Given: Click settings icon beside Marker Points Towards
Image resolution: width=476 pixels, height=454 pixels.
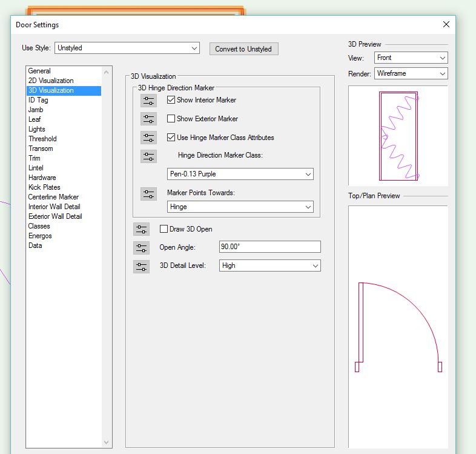Looking at the screenshot, I should pyautogui.click(x=148, y=194).
